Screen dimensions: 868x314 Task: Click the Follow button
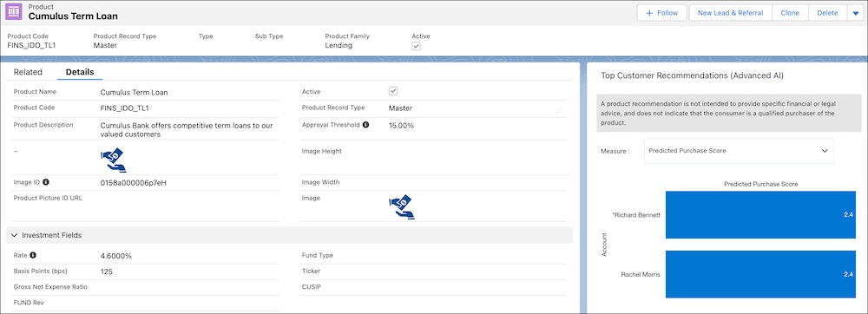click(x=661, y=13)
